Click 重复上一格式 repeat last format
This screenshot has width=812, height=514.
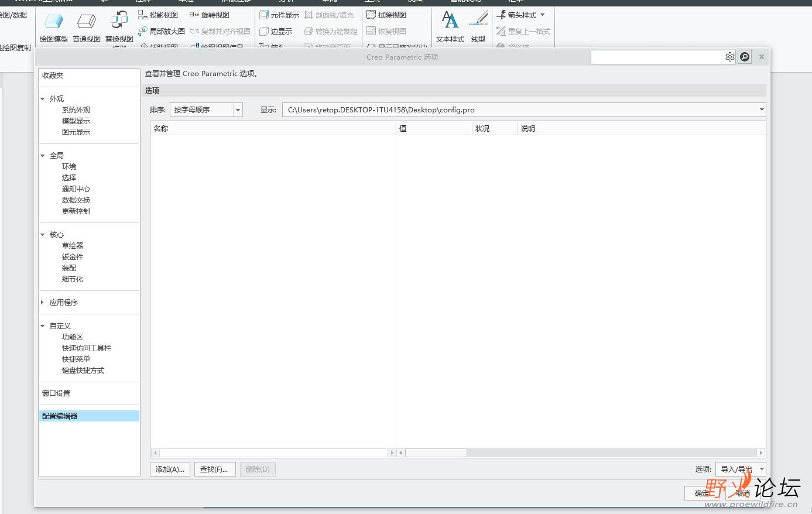523,31
